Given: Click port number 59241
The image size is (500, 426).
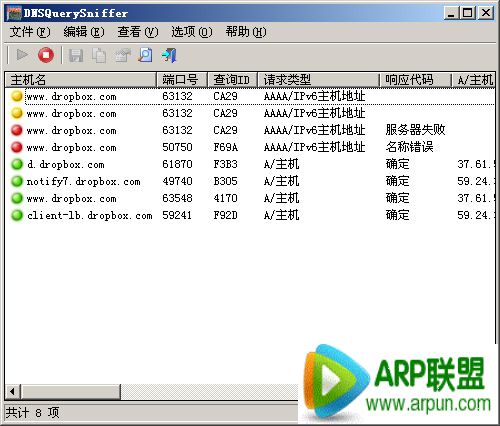Looking at the screenshot, I should tap(177, 215).
